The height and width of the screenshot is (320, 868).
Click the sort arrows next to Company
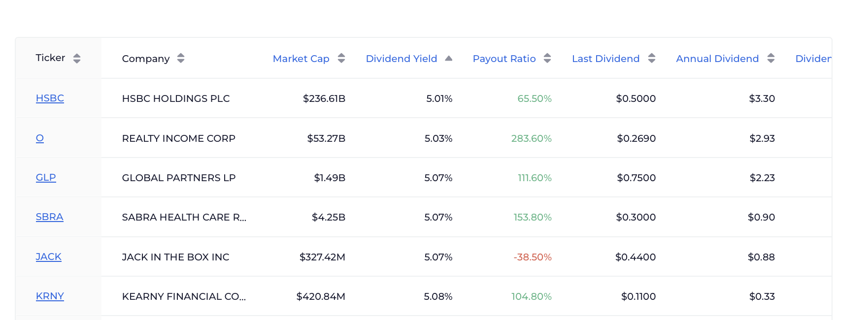tap(181, 59)
